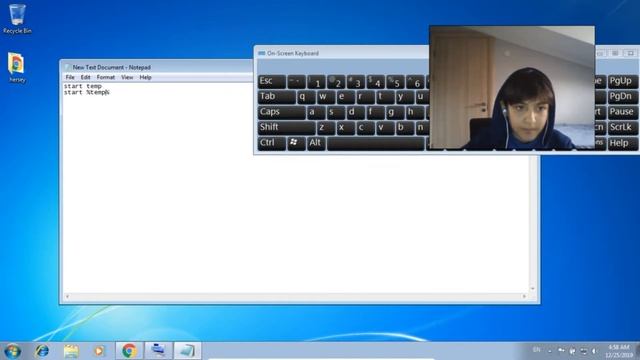Click the s key on the On-Screen Keyboard
Viewport: 640px width, 360px height.
coord(336,112)
